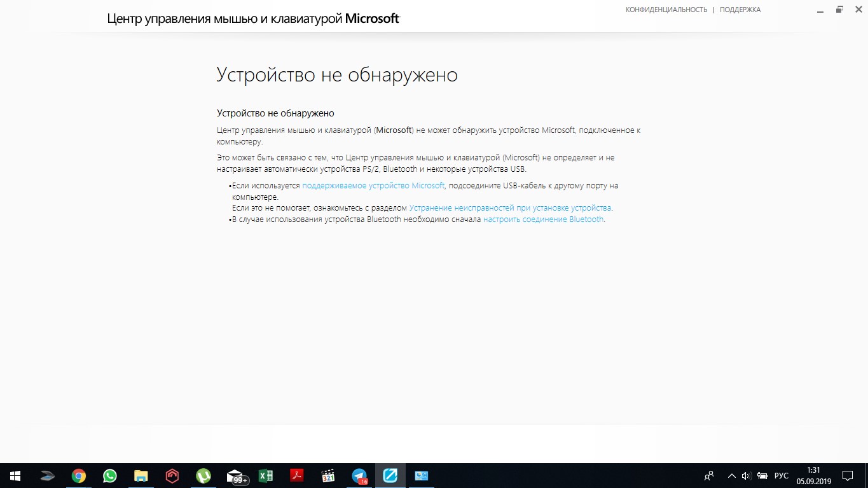Open the People icon in system tray
This screenshot has width=868, height=488.
[710, 476]
